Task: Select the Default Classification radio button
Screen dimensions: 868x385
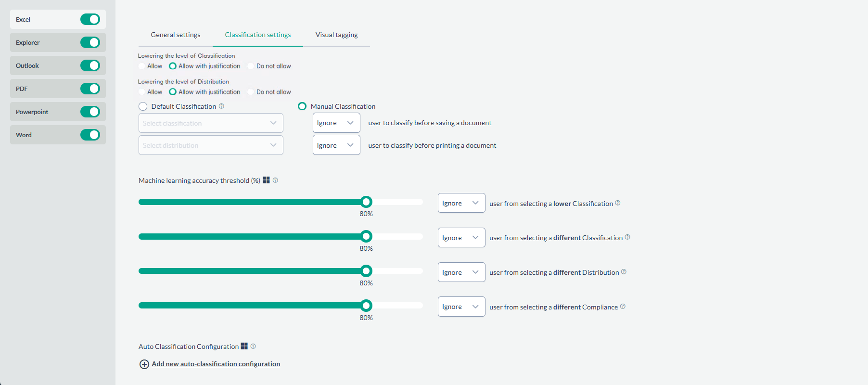Action: coord(143,106)
